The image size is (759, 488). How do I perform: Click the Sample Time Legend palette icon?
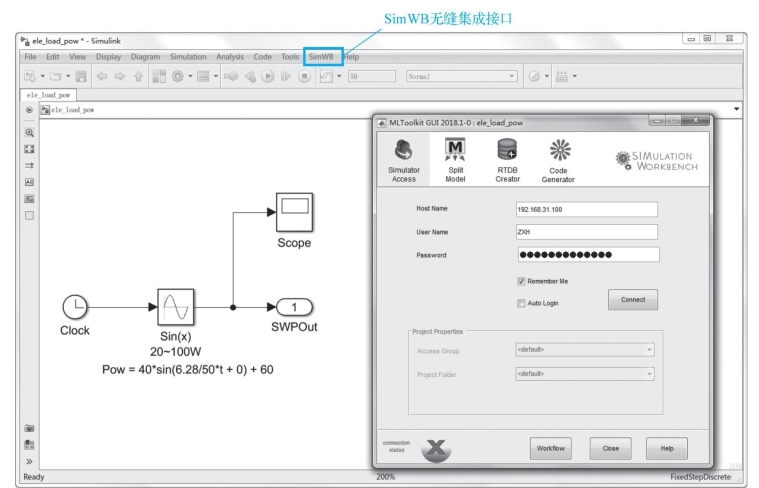click(x=30, y=166)
